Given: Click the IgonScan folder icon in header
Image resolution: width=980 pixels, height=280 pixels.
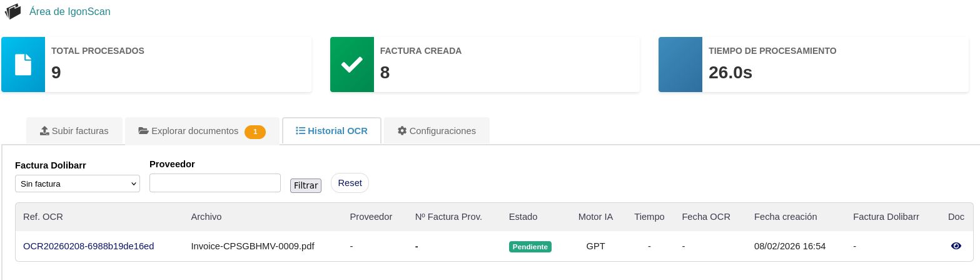Looking at the screenshot, I should [13, 12].
